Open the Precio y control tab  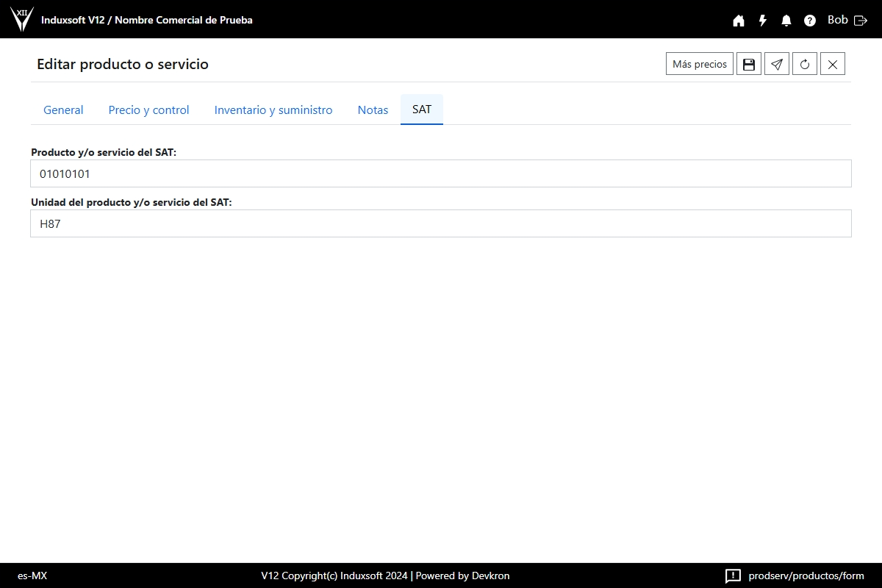[148, 110]
